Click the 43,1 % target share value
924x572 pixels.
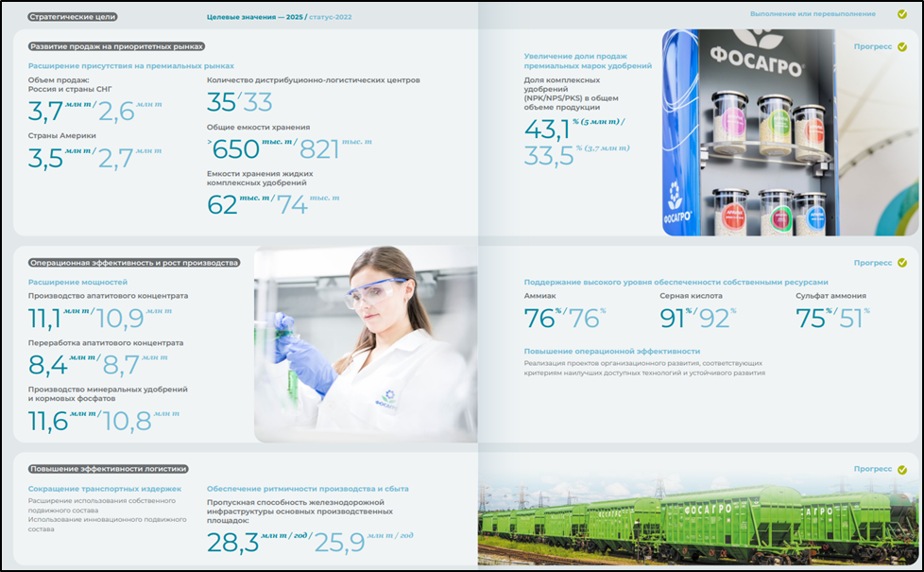(572, 129)
